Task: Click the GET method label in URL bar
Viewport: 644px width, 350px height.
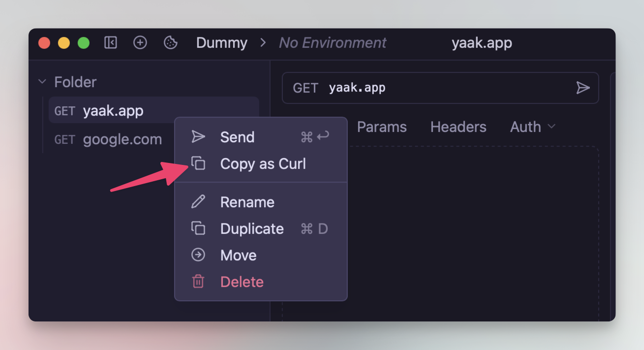Action: pyautogui.click(x=306, y=88)
